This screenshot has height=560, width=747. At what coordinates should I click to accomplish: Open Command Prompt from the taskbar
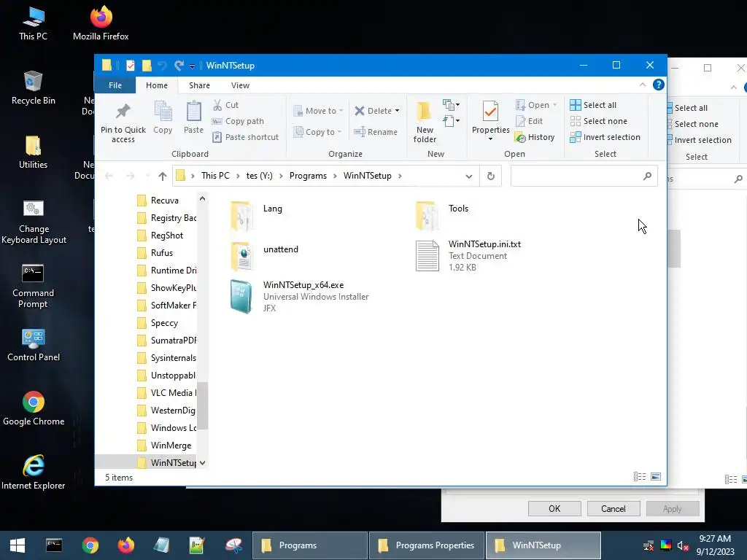[54, 545]
